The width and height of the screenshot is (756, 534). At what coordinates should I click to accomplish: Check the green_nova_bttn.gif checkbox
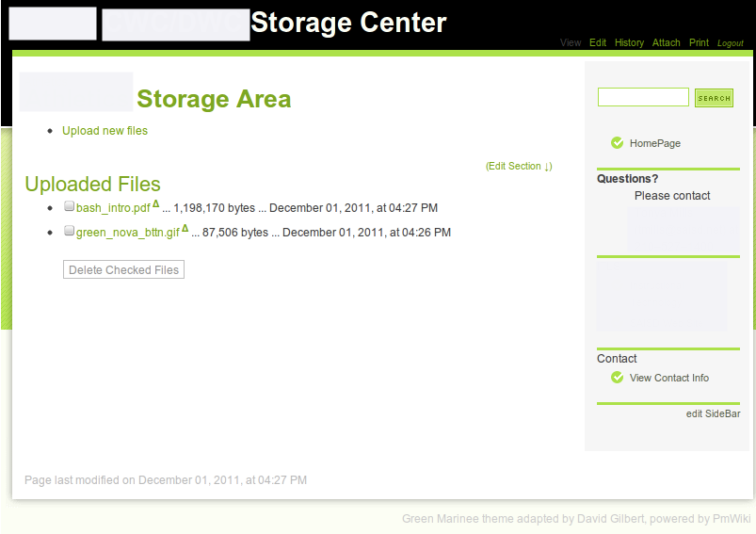tap(69, 231)
